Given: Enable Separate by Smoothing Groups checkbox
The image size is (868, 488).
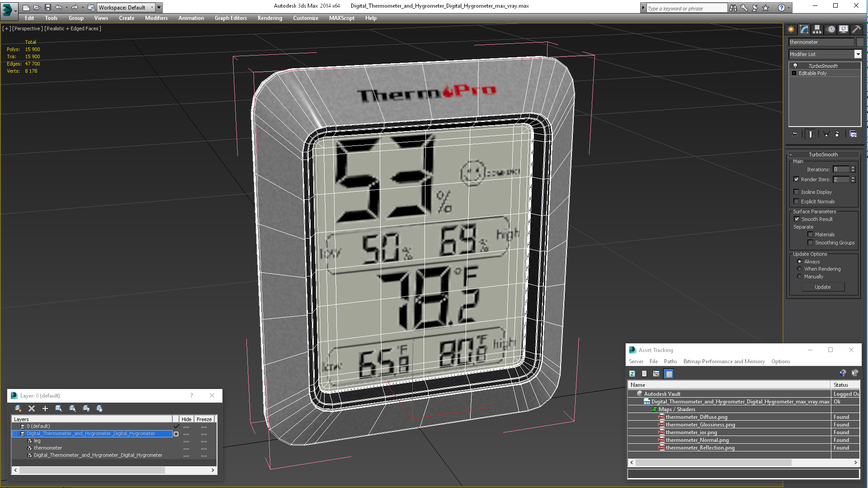Looking at the screenshot, I should (811, 243).
